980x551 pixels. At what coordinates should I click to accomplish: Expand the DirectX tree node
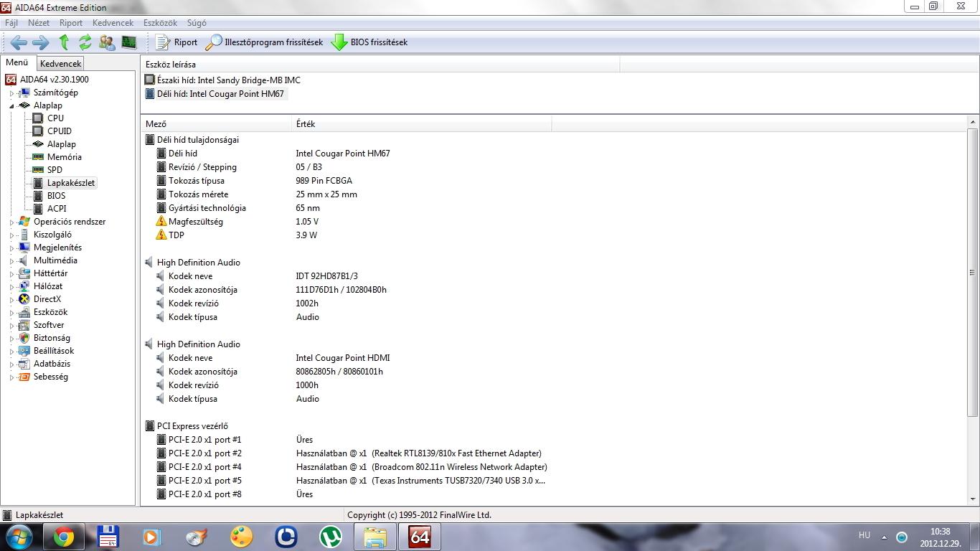pyautogui.click(x=11, y=300)
